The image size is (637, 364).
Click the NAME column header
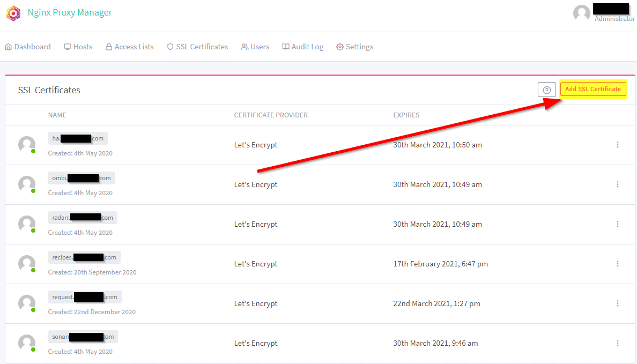[57, 115]
